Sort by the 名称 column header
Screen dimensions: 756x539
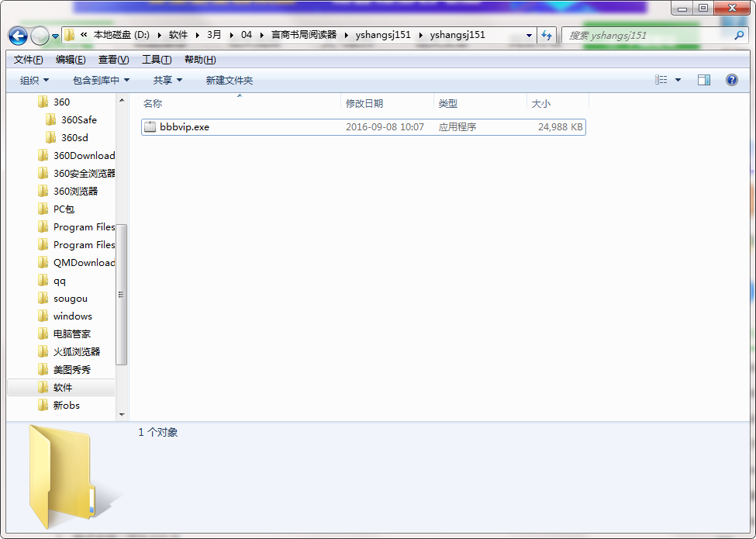(x=240, y=104)
